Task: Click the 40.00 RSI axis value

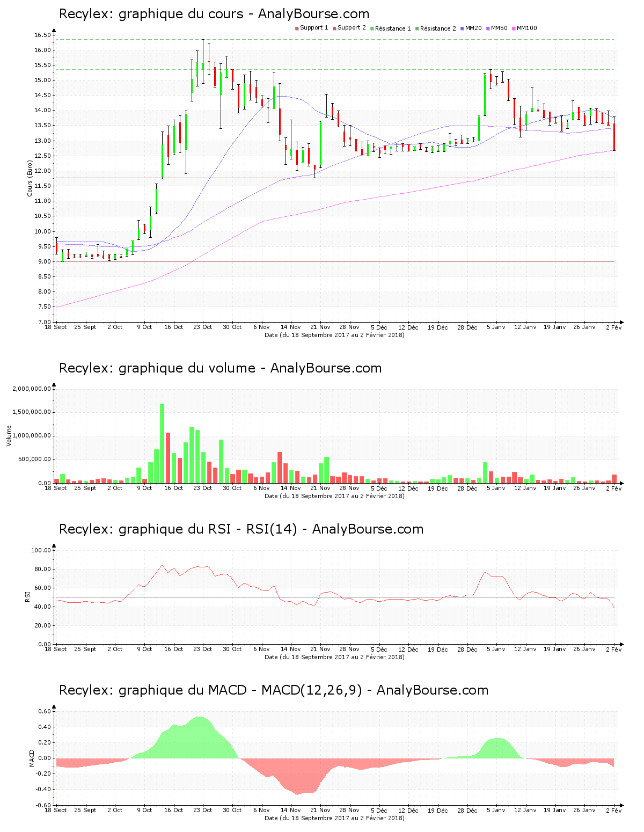Action: coord(43,607)
